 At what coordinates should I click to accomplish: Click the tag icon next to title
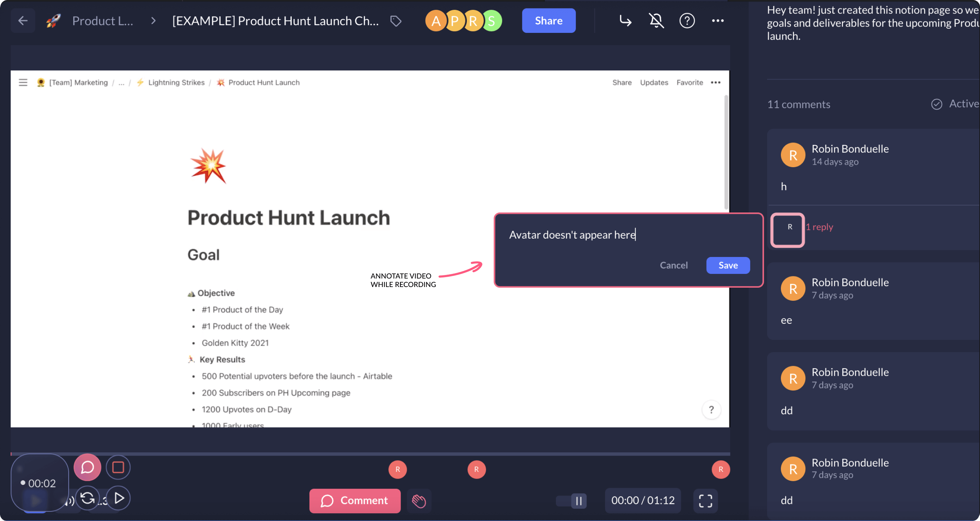pos(396,21)
